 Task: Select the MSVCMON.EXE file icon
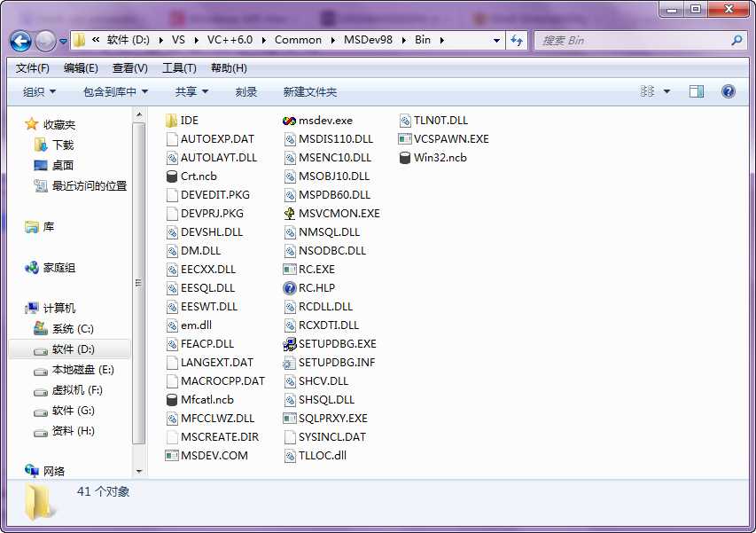289,214
